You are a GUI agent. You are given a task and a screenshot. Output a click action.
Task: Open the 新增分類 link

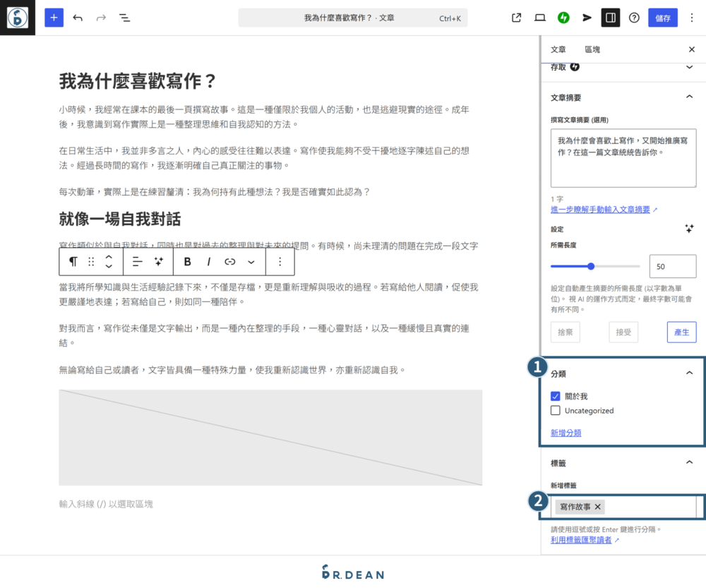coord(566,432)
